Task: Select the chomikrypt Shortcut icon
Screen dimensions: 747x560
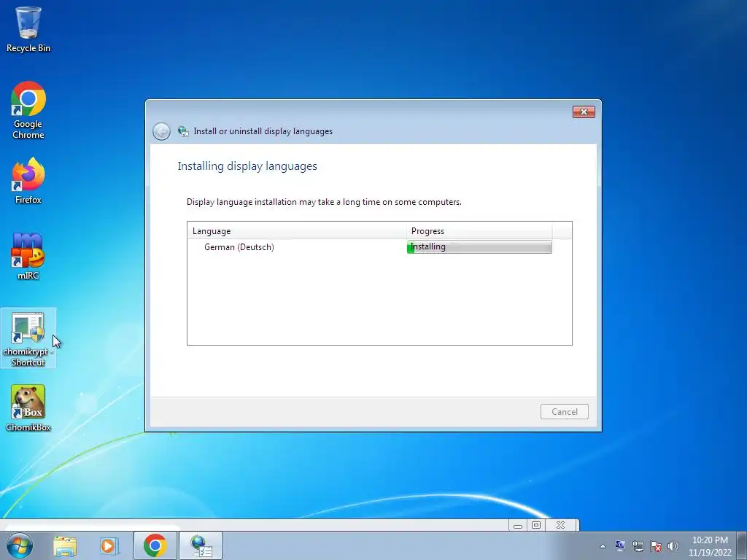Action: [28, 338]
